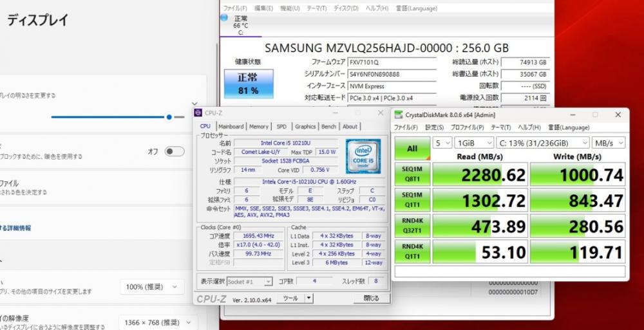
Task: Select the CPU tab in CPU-Z
Action: click(x=205, y=126)
